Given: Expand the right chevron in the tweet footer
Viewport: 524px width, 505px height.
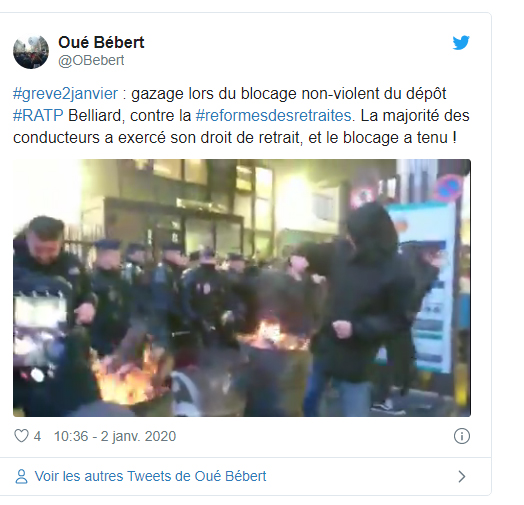Looking at the screenshot, I should click(462, 476).
